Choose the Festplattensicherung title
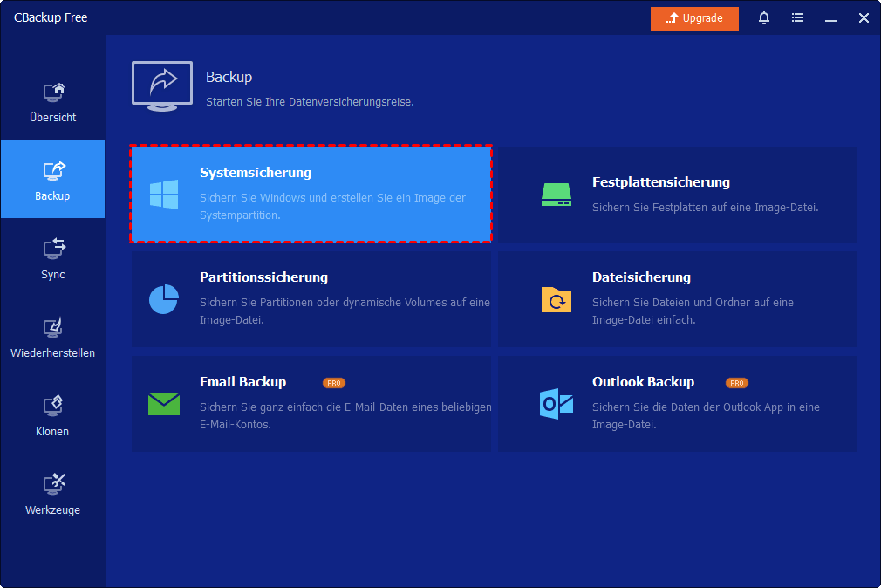The height and width of the screenshot is (588, 881). coord(660,182)
